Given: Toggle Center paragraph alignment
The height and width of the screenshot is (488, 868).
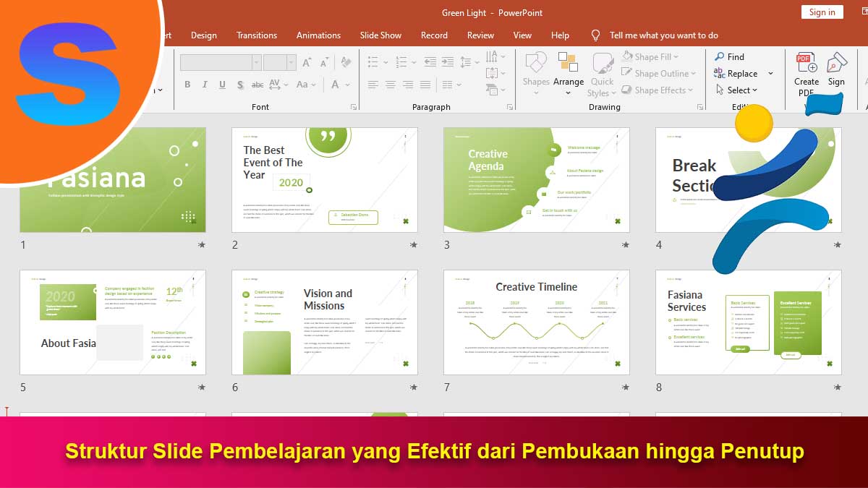Looking at the screenshot, I should click(390, 85).
